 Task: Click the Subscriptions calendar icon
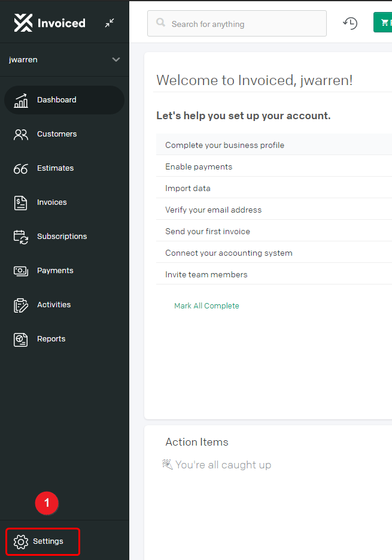(21, 237)
